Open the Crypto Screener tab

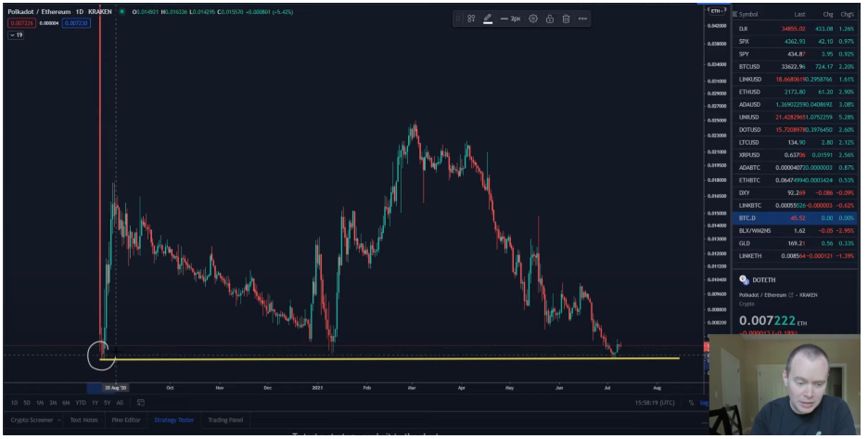coord(32,420)
